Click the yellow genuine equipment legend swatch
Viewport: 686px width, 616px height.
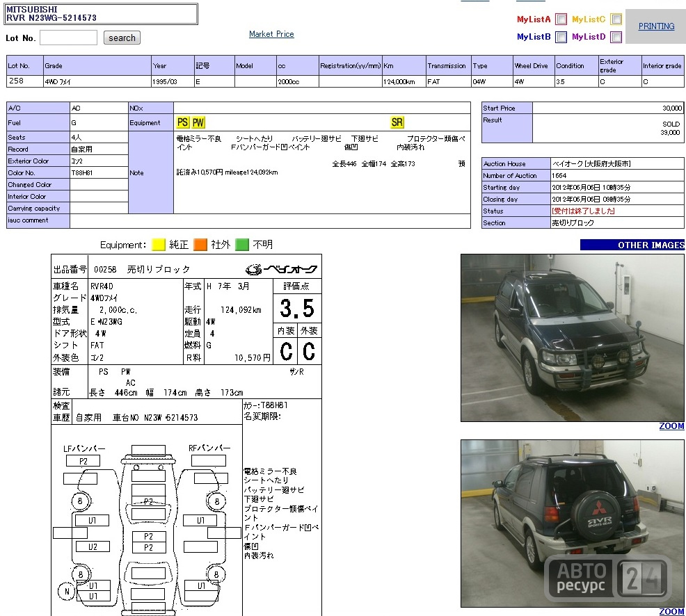click(159, 245)
